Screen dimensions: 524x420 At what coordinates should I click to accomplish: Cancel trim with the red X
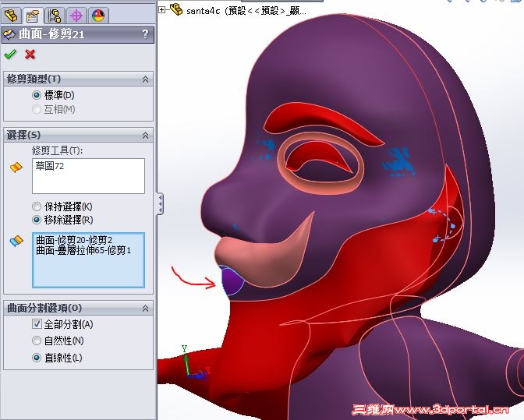(x=30, y=54)
